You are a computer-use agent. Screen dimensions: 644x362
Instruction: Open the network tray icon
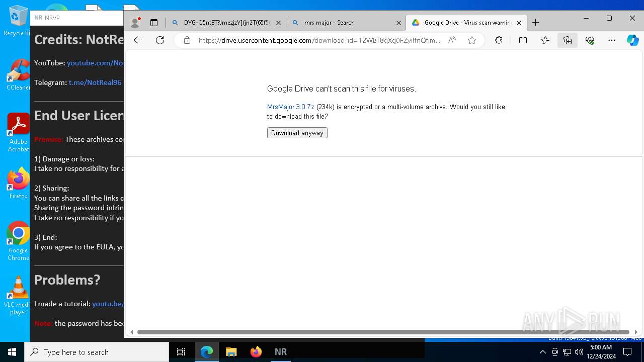point(567,352)
